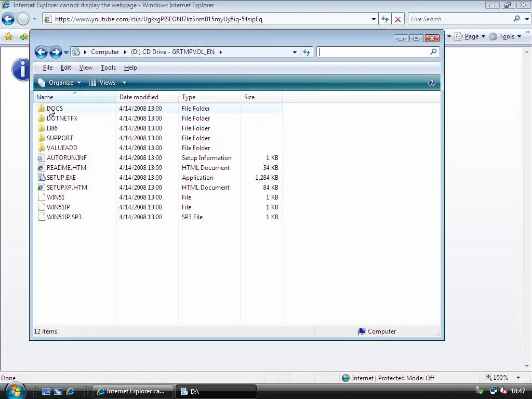The image size is (532, 399).
Task: Select the SETUP.EXE application icon
Action: (x=41, y=177)
